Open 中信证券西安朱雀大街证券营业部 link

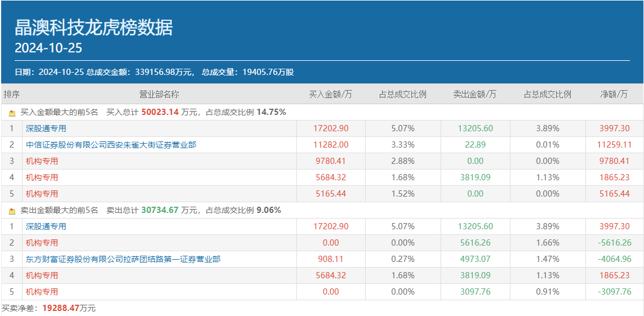pyautogui.click(x=111, y=145)
